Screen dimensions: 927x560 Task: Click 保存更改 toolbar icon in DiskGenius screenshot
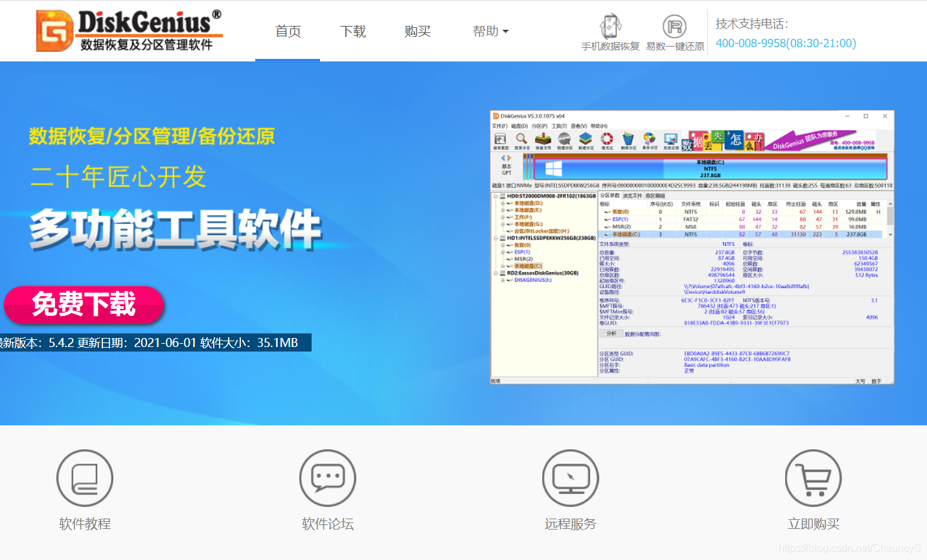click(x=501, y=141)
